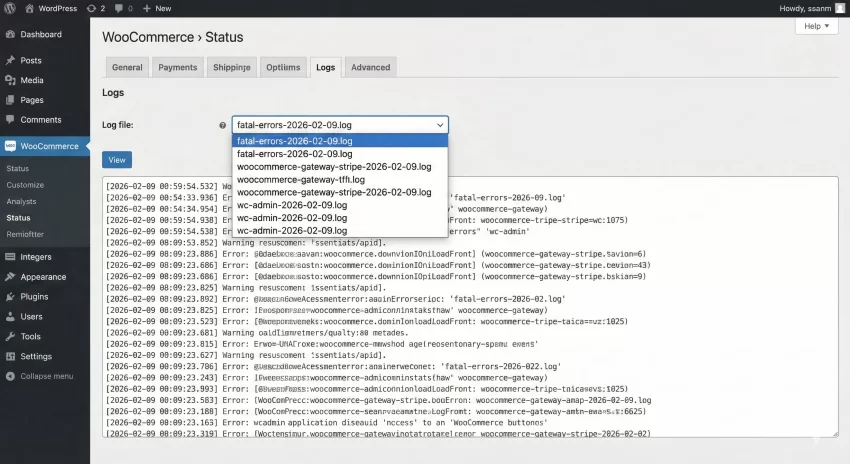Click inside the log output text area
This screenshot has height=464, width=850.
click(x=470, y=307)
